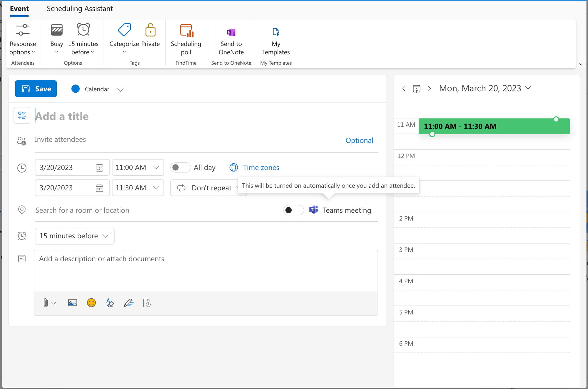Insert a picture into the description

coord(72,303)
